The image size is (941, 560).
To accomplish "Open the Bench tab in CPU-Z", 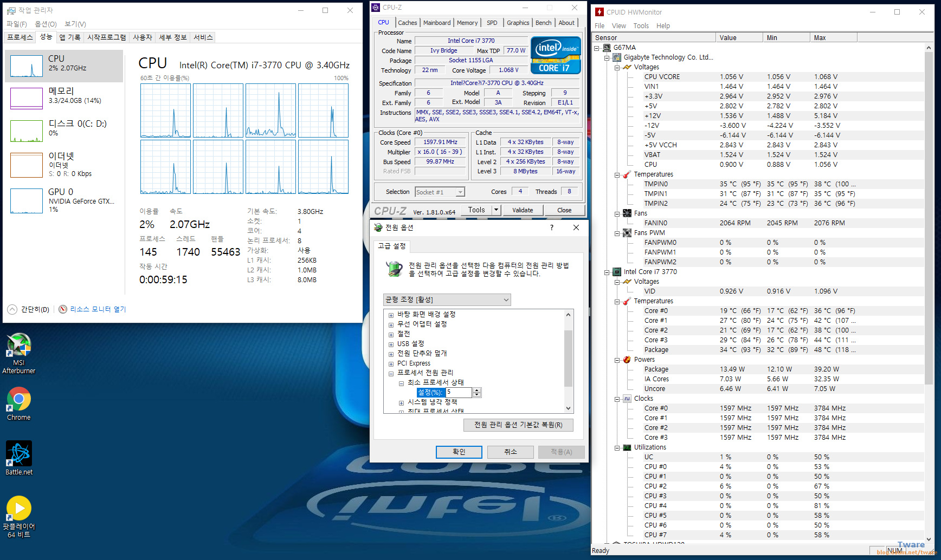I will click(x=544, y=23).
